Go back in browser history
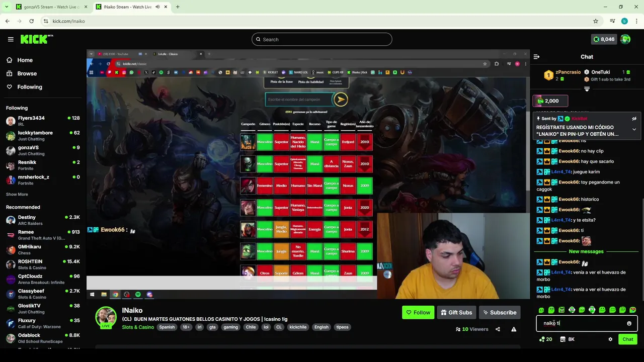The width and height of the screenshot is (644, 362). coord(7,21)
